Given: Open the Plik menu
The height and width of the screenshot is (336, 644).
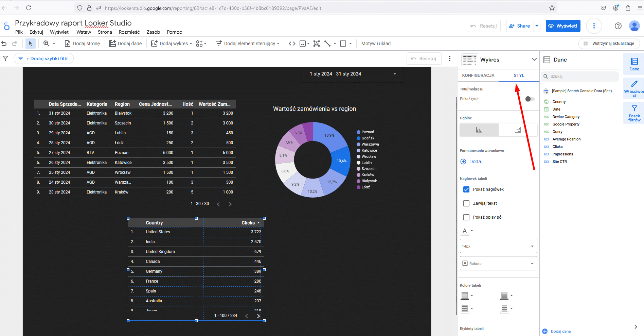Looking at the screenshot, I should 19,32.
